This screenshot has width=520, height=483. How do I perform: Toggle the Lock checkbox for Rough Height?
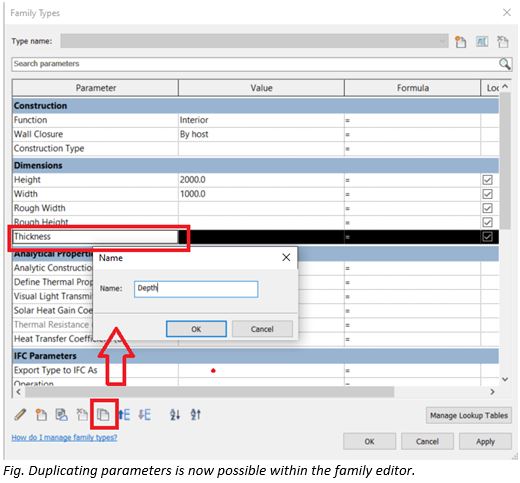[x=487, y=222]
